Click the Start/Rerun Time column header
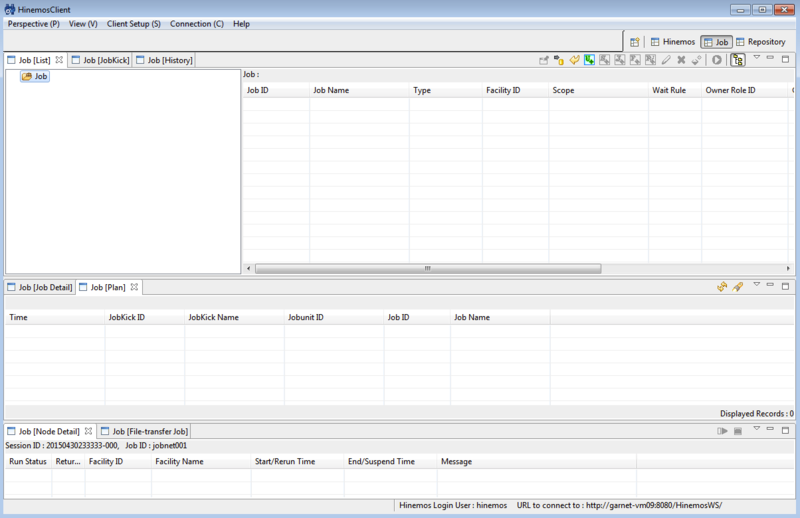 (297, 461)
